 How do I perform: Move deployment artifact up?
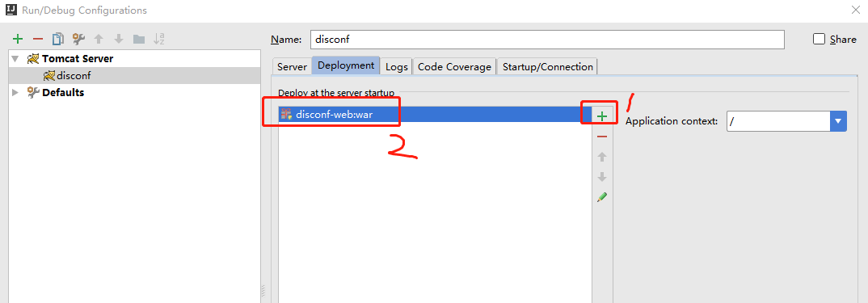[602, 157]
